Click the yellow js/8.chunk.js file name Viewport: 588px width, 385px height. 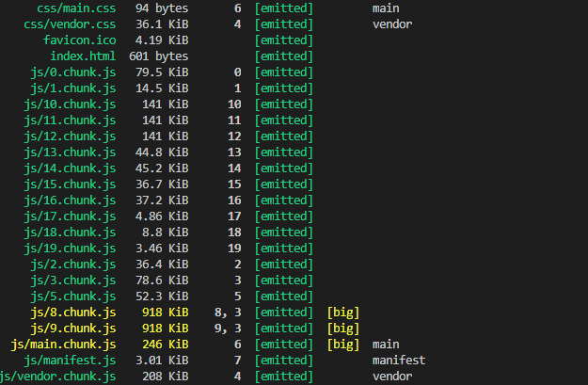pos(73,313)
